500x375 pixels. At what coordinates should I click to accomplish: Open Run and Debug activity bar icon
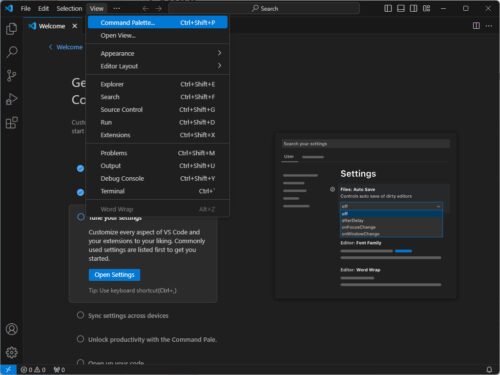tap(12, 99)
